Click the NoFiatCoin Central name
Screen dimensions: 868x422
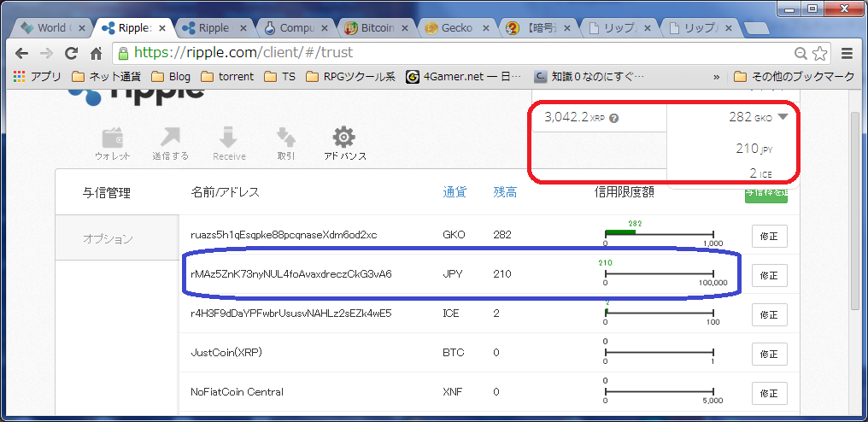237,392
